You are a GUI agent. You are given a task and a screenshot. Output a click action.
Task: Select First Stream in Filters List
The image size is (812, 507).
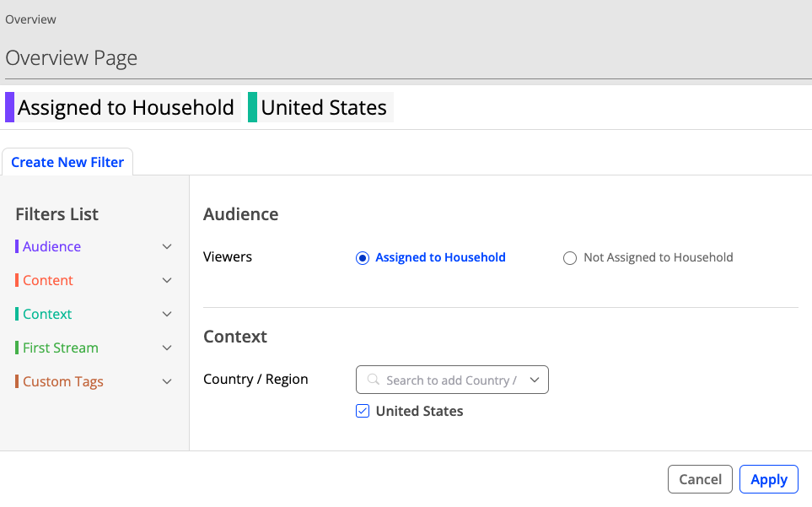(61, 348)
